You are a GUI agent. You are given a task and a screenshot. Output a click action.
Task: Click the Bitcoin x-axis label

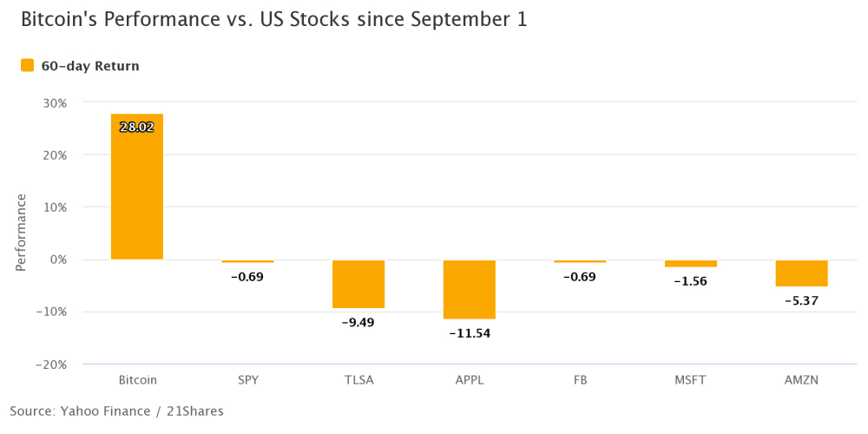click(137, 380)
